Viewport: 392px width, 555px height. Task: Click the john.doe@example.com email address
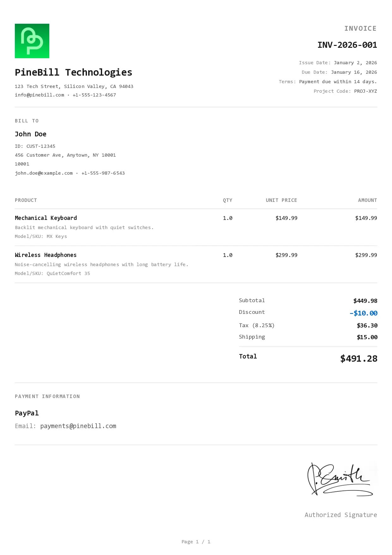click(x=44, y=173)
